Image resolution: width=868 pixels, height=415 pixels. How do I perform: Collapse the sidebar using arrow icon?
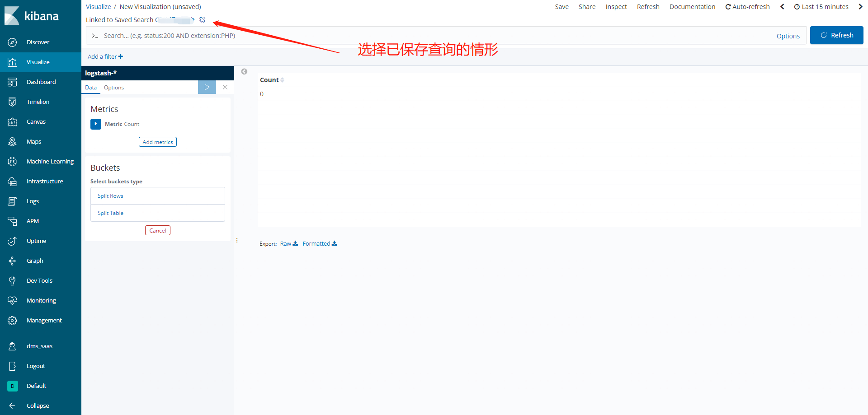[x=12, y=406]
